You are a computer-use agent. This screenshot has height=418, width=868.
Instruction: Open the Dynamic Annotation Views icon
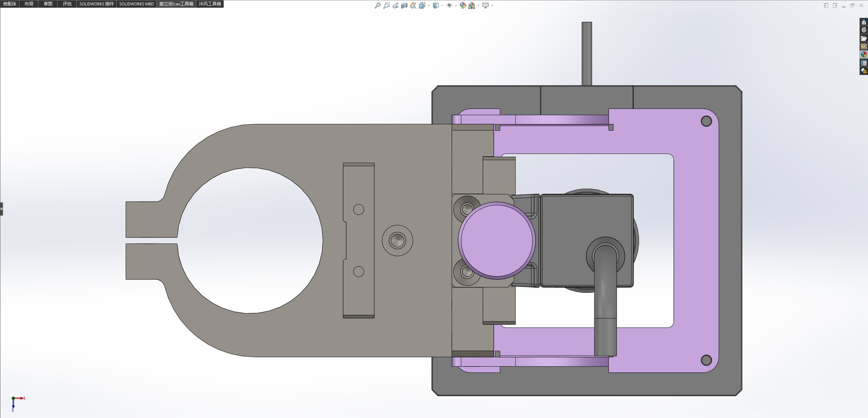point(413,5)
